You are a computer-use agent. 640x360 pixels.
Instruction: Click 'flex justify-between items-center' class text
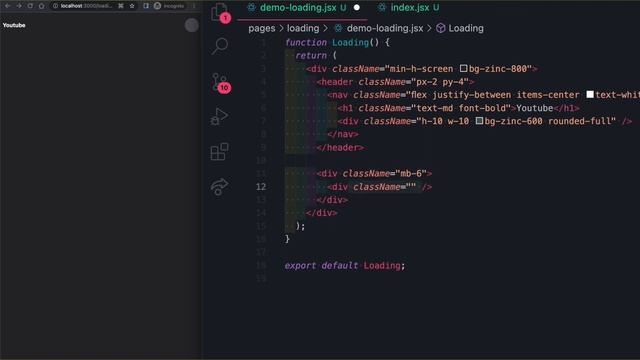(x=495, y=95)
